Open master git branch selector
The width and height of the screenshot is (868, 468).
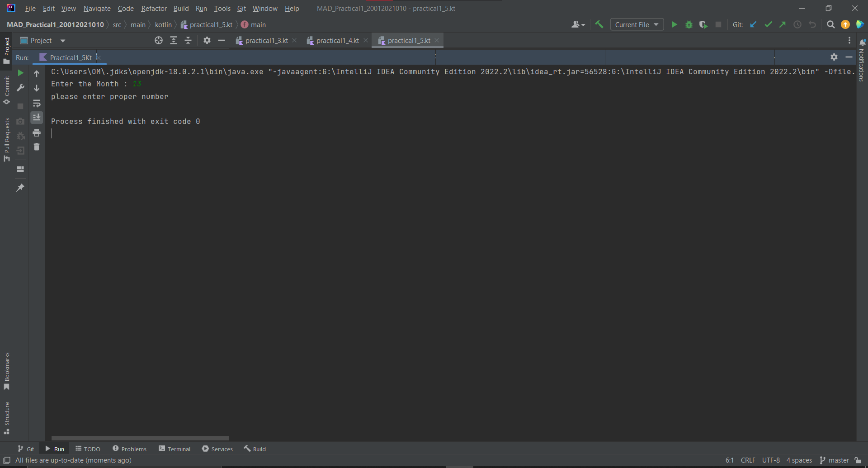point(835,460)
